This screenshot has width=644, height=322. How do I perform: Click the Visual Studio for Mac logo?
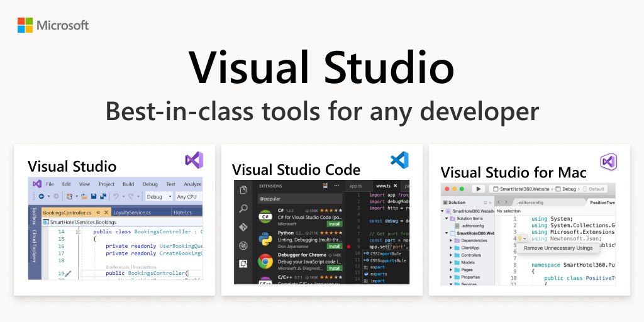(x=609, y=162)
